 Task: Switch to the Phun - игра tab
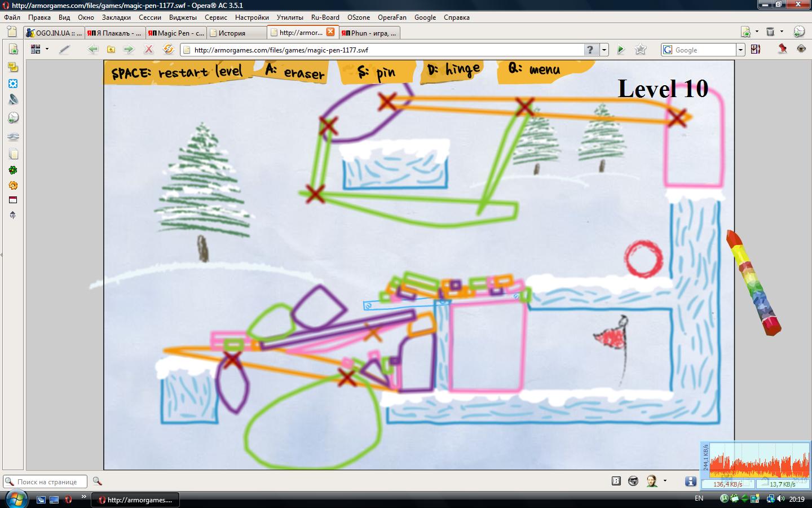369,33
